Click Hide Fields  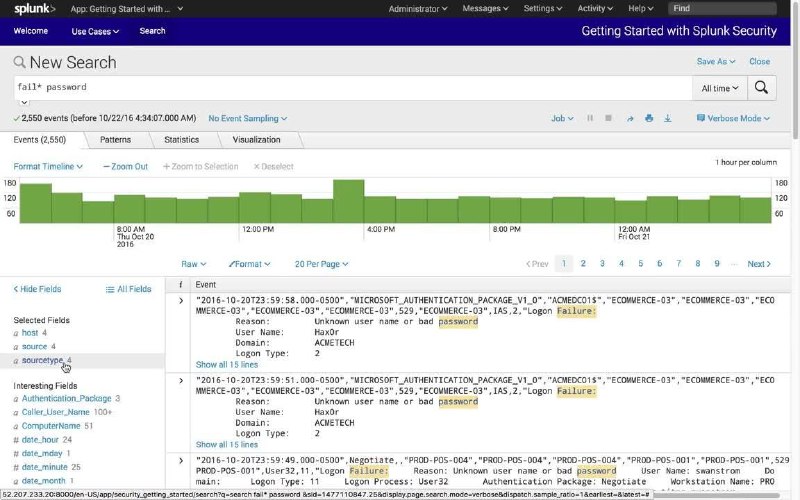37,289
